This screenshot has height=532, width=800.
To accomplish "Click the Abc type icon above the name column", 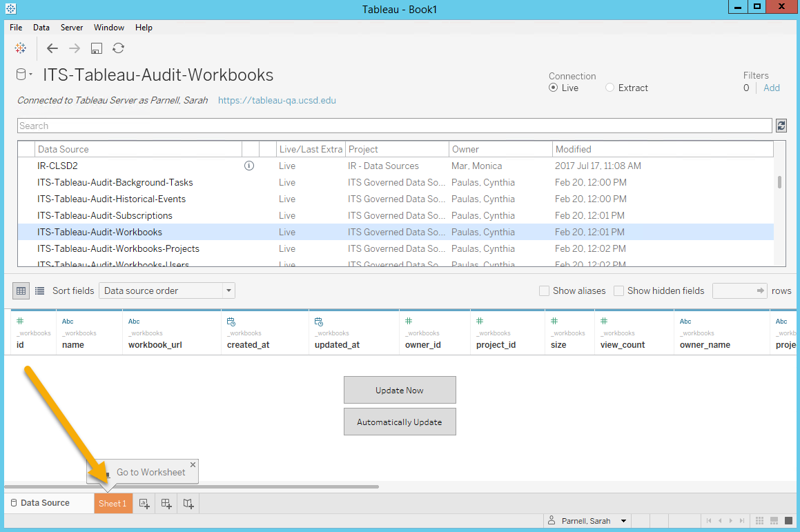I will [68, 322].
